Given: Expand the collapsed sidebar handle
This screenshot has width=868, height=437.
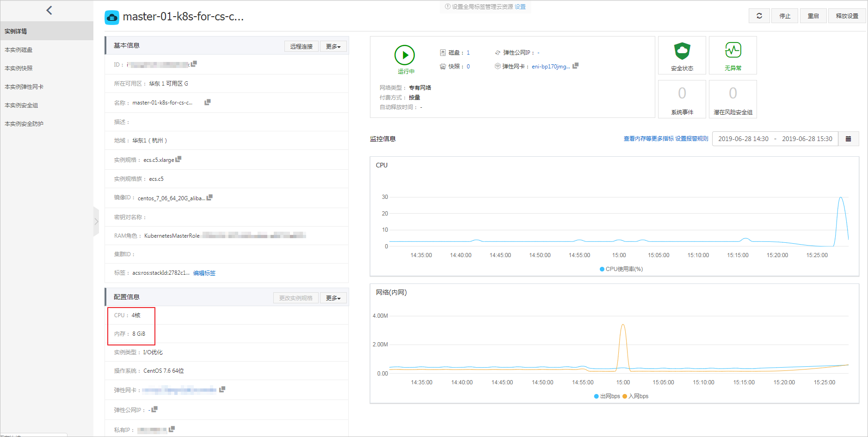Looking at the screenshot, I should click(96, 222).
